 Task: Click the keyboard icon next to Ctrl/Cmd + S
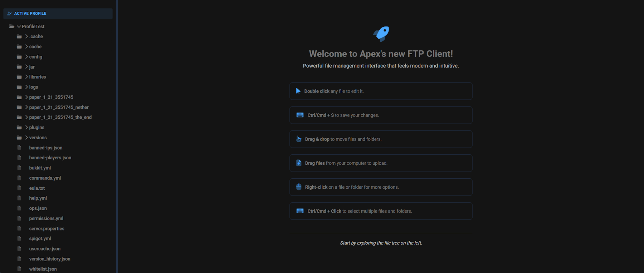(299, 115)
